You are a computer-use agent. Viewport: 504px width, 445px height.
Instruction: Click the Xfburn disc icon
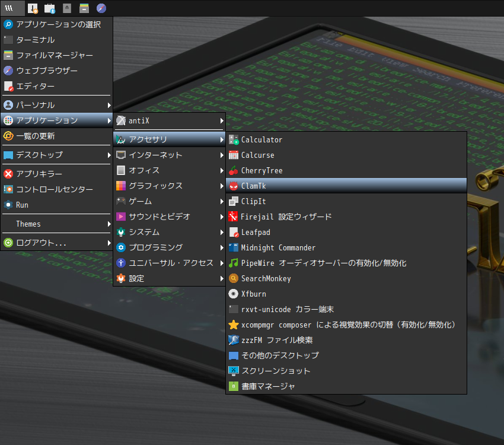pos(234,294)
